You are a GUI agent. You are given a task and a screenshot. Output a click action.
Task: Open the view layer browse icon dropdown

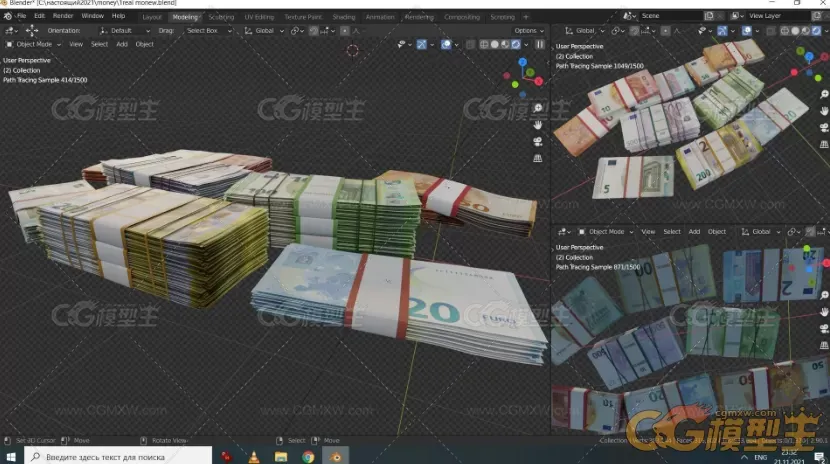[736, 16]
